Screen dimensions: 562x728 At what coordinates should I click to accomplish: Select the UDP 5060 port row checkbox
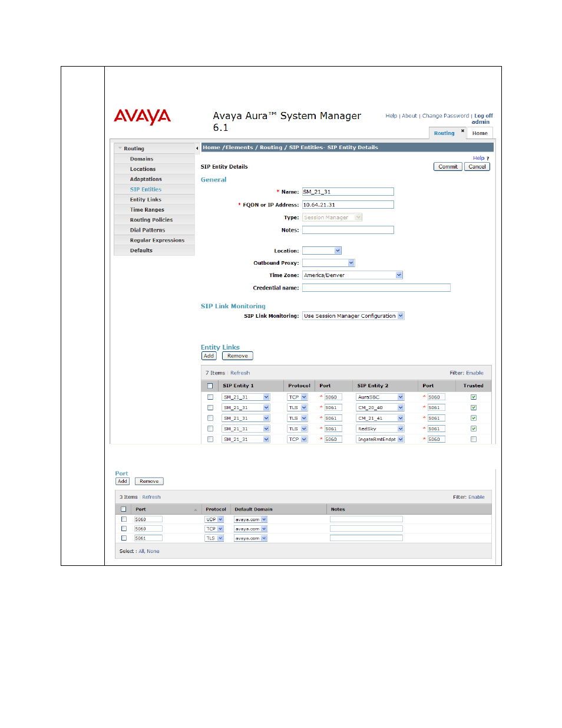[x=124, y=519]
